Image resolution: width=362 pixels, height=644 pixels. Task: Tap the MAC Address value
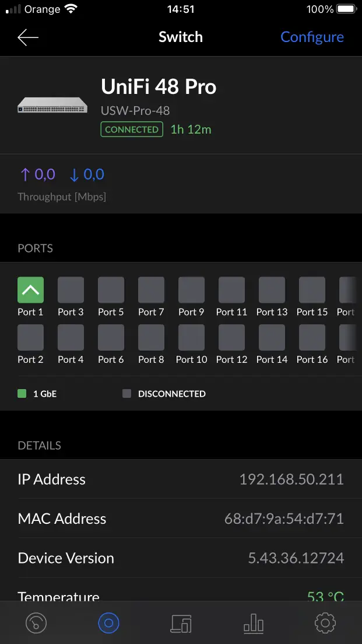pyautogui.click(x=284, y=519)
